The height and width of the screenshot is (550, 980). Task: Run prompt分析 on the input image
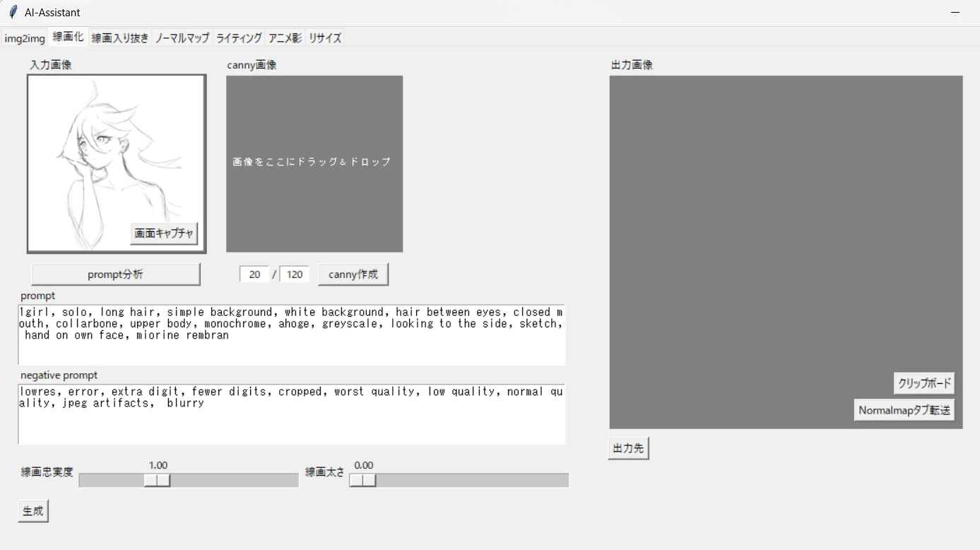115,274
